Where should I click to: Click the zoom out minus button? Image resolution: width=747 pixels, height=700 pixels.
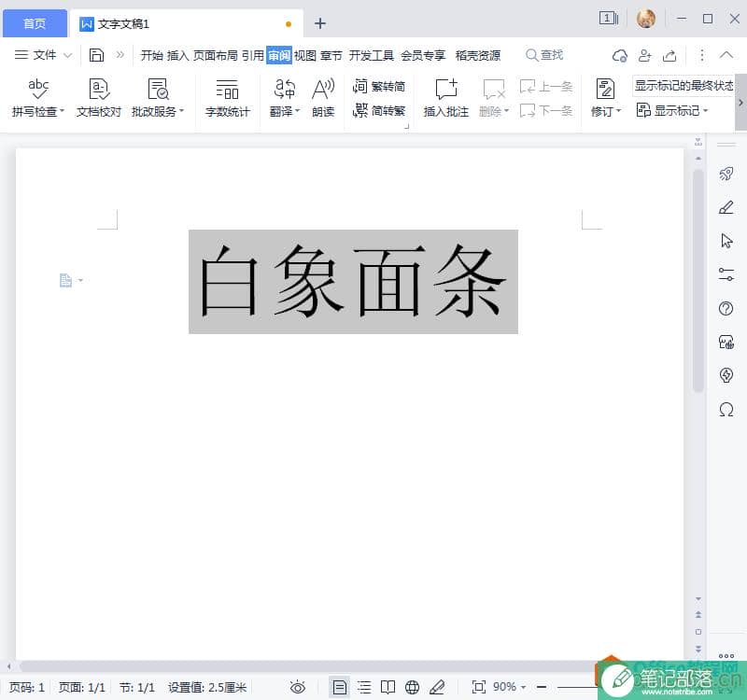542,687
